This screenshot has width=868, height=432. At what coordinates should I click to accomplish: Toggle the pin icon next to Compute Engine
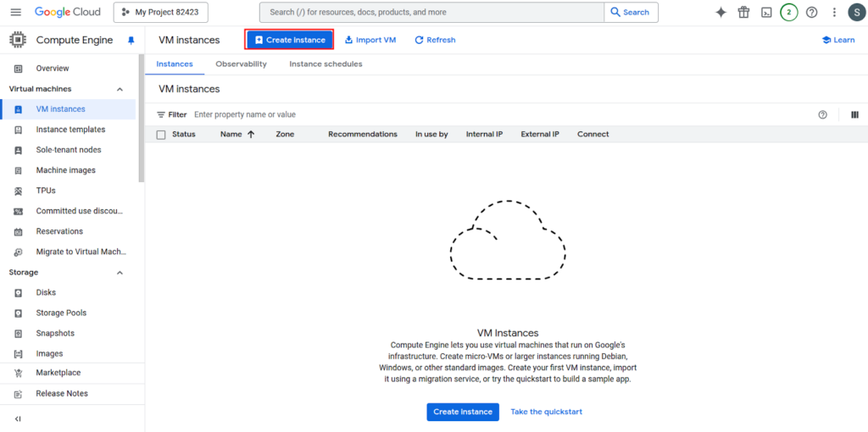(x=131, y=41)
